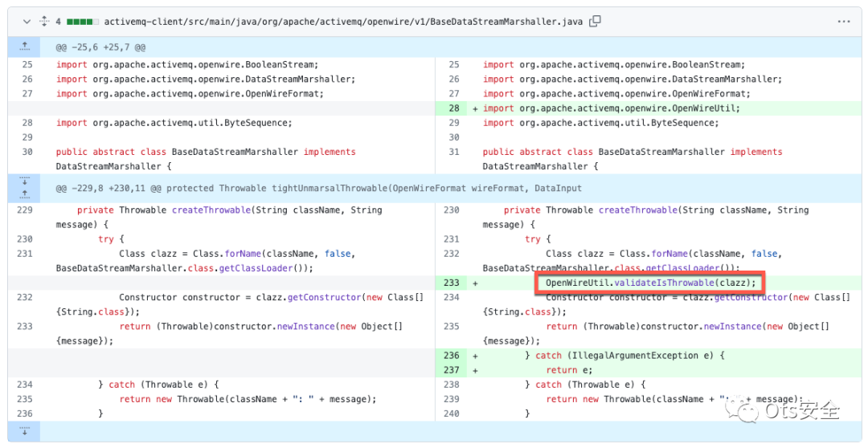This screenshot has height=448, width=868.
Task: Click the added catch IllegalArgumentException line
Action: click(x=624, y=356)
